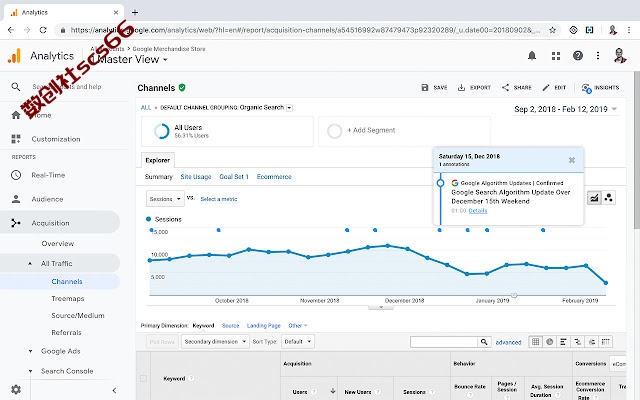Click the search magnifier in sidebar
Screen dimensions: 640x400
(x=16, y=87)
